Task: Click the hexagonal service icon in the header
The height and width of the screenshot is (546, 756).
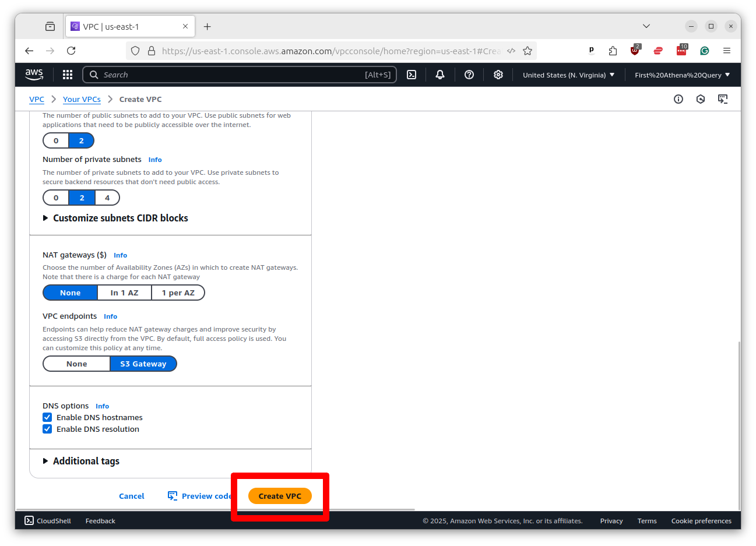Action: pyautogui.click(x=700, y=99)
